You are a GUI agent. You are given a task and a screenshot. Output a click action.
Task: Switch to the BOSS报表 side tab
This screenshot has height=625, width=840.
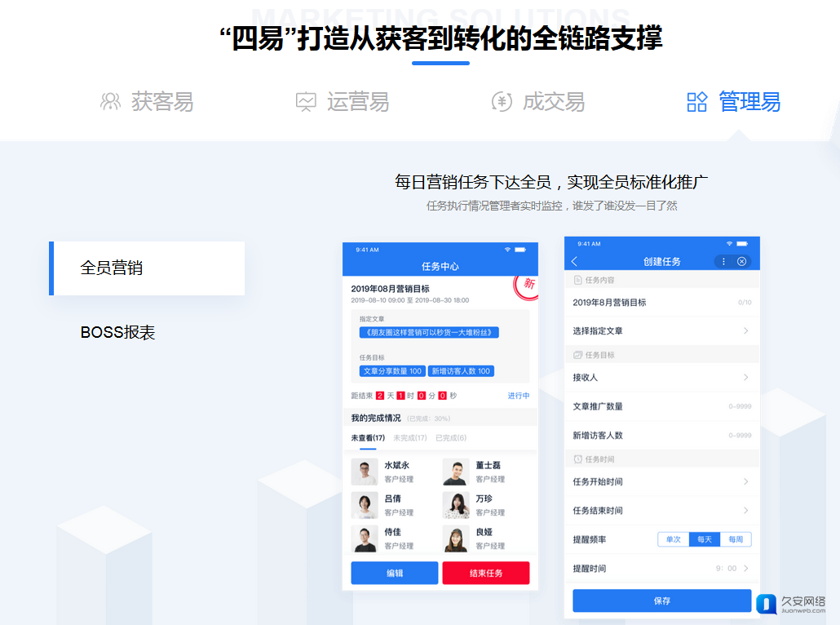click(x=118, y=333)
